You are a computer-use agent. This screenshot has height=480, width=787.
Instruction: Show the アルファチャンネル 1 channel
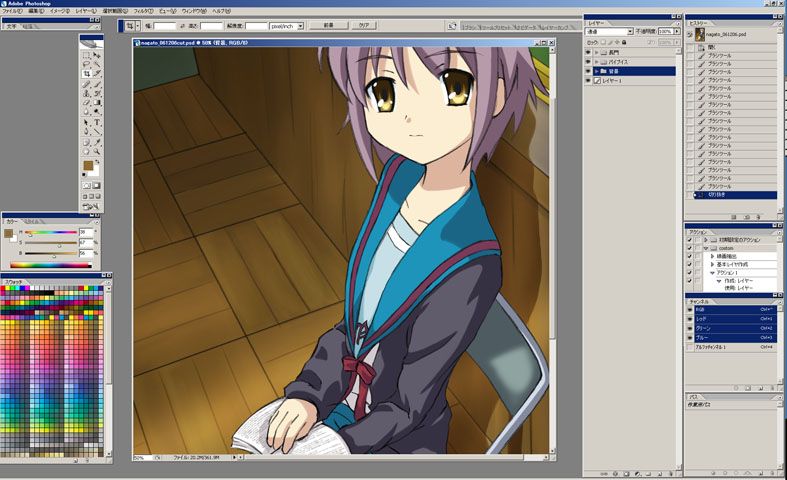[x=690, y=347]
